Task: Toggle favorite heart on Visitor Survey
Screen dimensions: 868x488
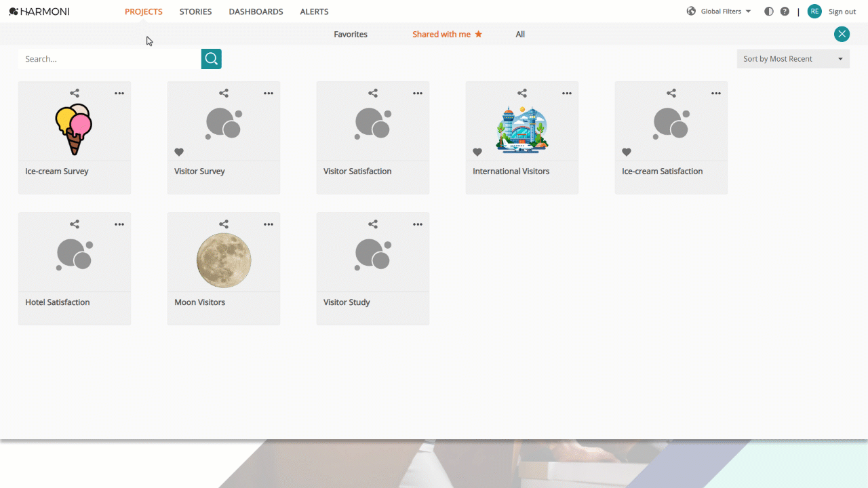Action: [179, 152]
